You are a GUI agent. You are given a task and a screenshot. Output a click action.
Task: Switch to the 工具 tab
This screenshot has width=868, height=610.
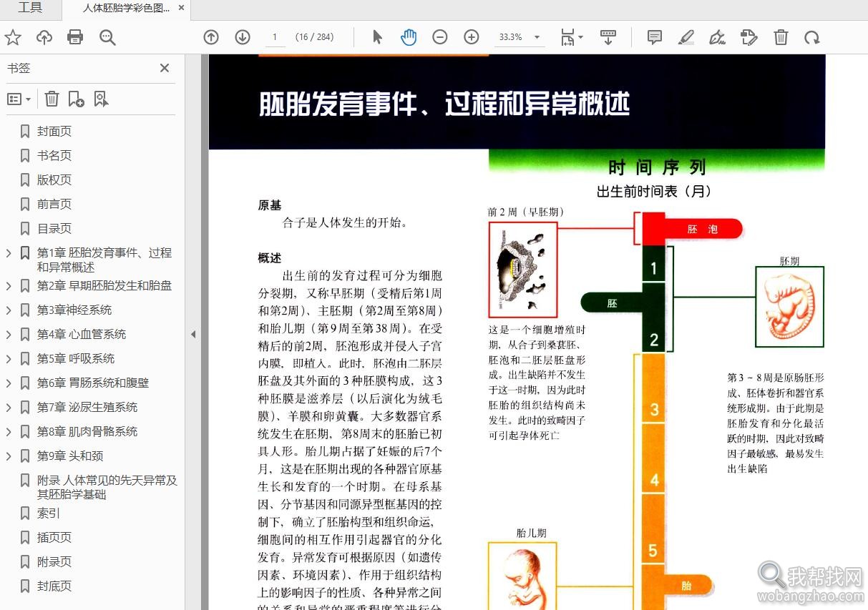30,9
